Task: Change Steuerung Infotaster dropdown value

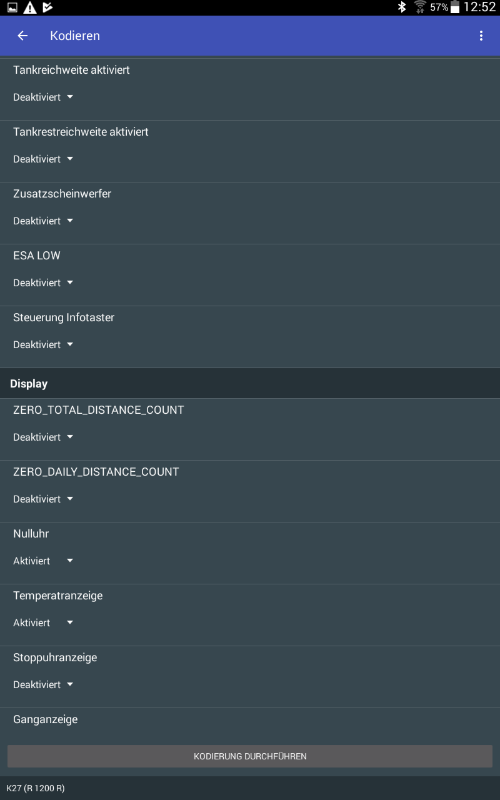Action: 43,344
